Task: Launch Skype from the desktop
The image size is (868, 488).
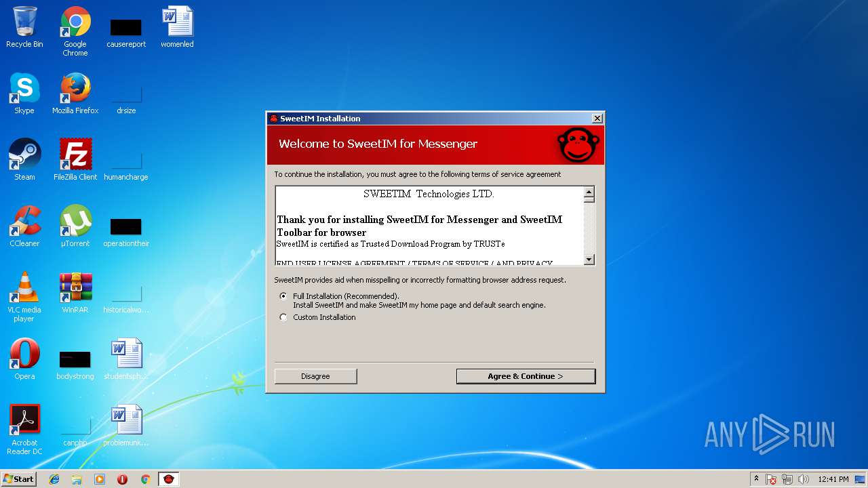Action: click(24, 94)
